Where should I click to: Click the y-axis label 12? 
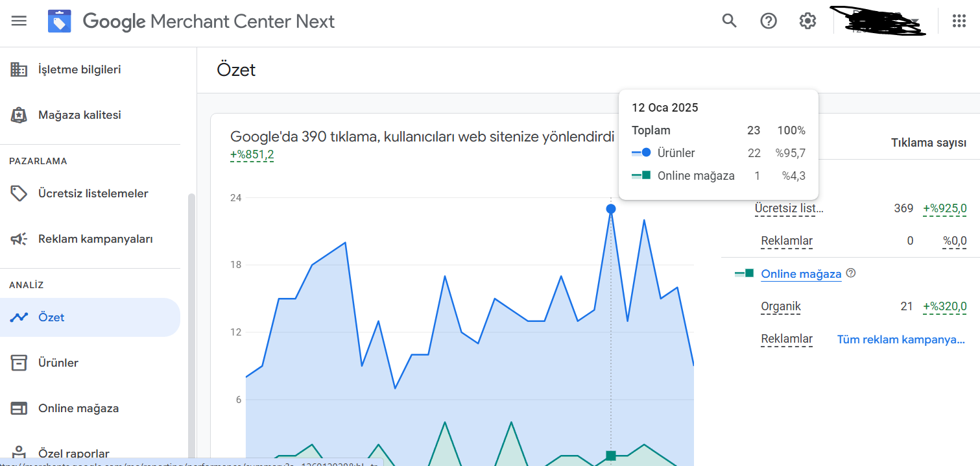tap(236, 332)
